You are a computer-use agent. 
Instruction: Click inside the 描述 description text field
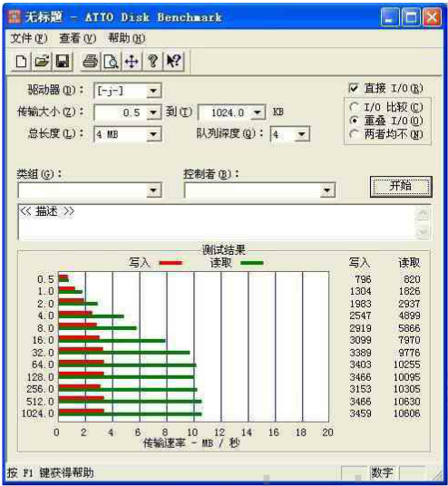pyautogui.click(x=217, y=222)
